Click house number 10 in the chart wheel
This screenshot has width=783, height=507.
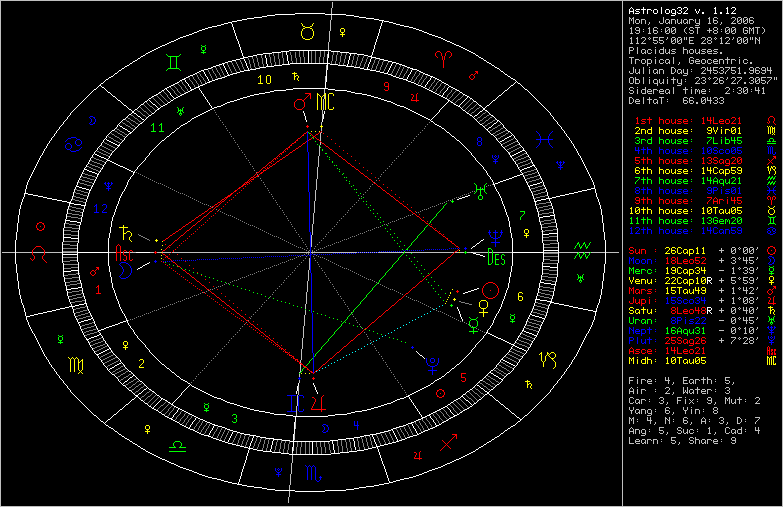264,79
